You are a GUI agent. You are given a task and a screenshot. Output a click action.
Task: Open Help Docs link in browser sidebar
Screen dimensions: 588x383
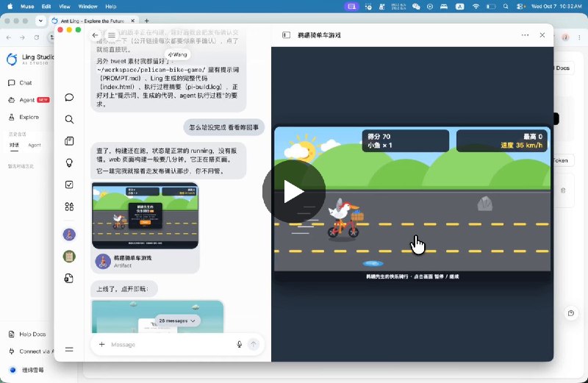click(x=27, y=334)
